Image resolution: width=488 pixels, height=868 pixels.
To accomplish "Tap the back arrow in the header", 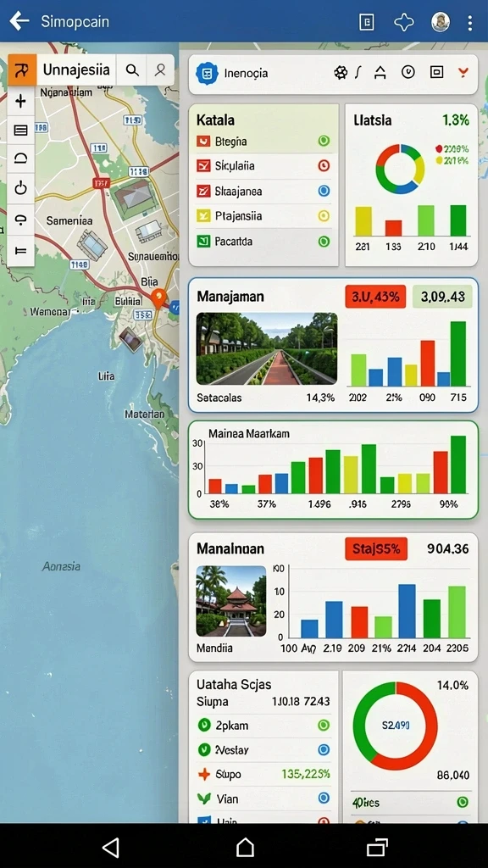I will coord(19,21).
